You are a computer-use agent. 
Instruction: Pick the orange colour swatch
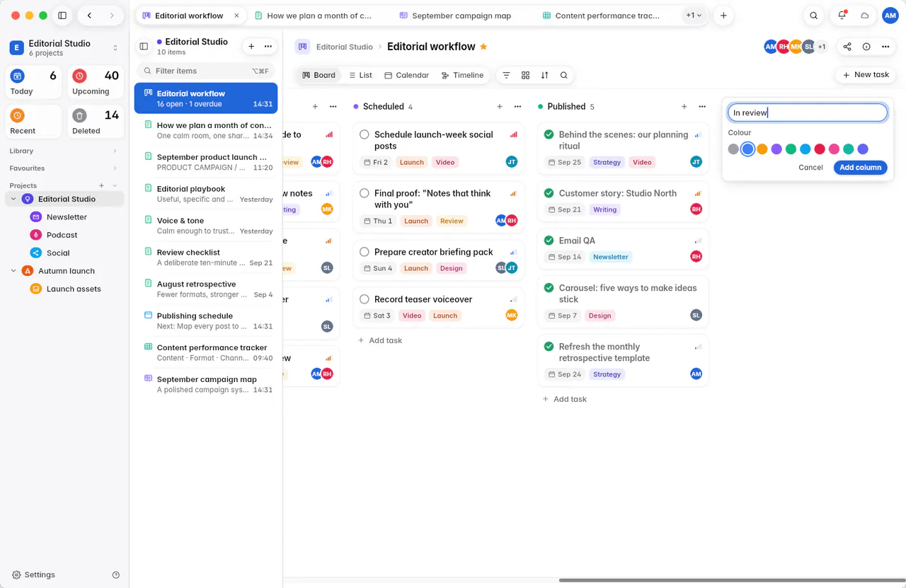(762, 149)
